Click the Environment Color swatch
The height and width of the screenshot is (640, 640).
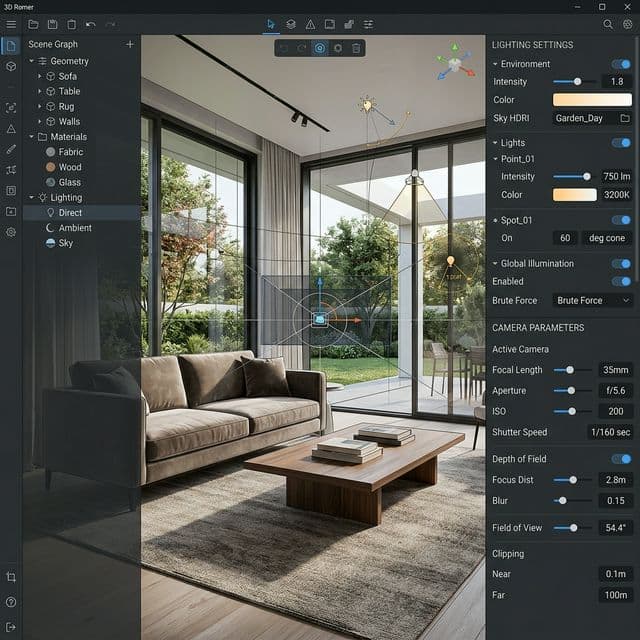coord(592,100)
